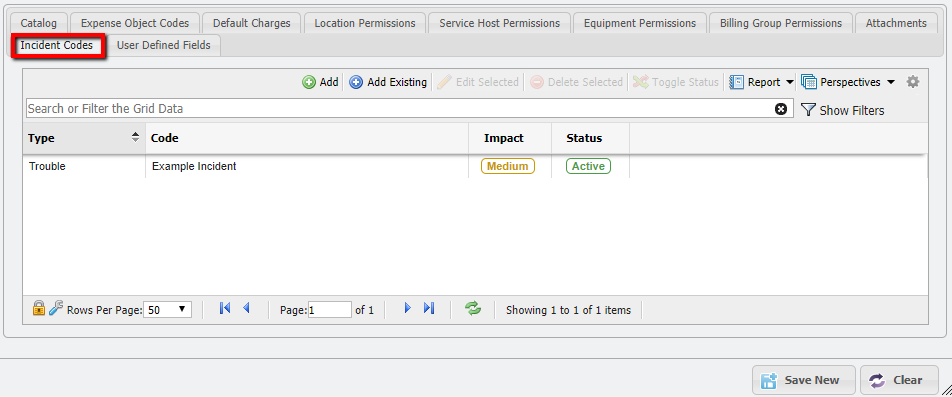Open the Expense Object Codes tab
The image size is (952, 397).
pyautogui.click(x=135, y=23)
